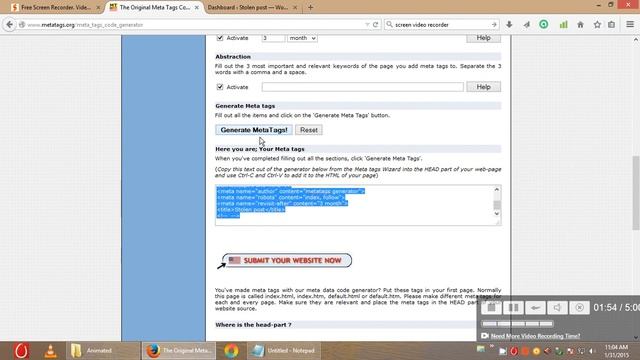The height and width of the screenshot is (360, 640).
Task: Toggle the Abstraction Activate checkbox
Action: [220, 87]
